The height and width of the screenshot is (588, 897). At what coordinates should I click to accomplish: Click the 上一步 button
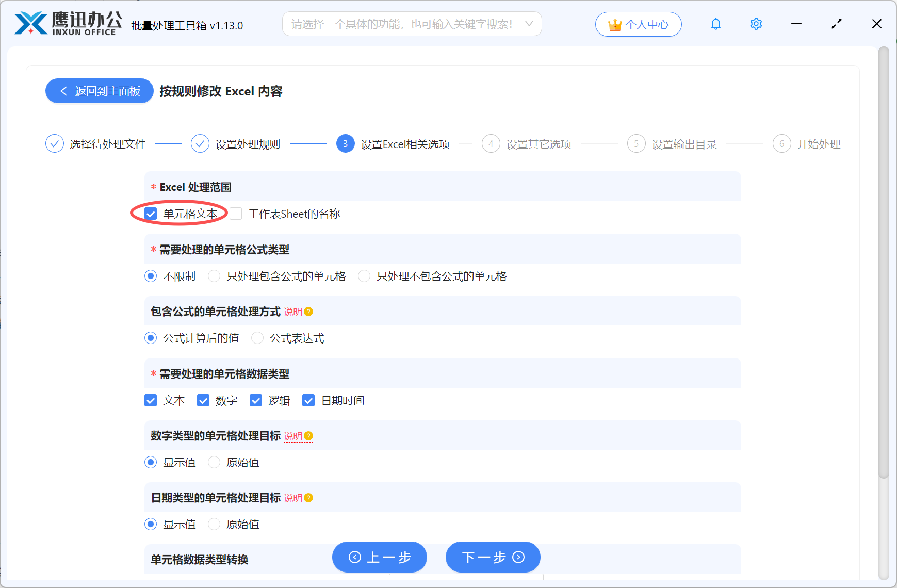(379, 557)
